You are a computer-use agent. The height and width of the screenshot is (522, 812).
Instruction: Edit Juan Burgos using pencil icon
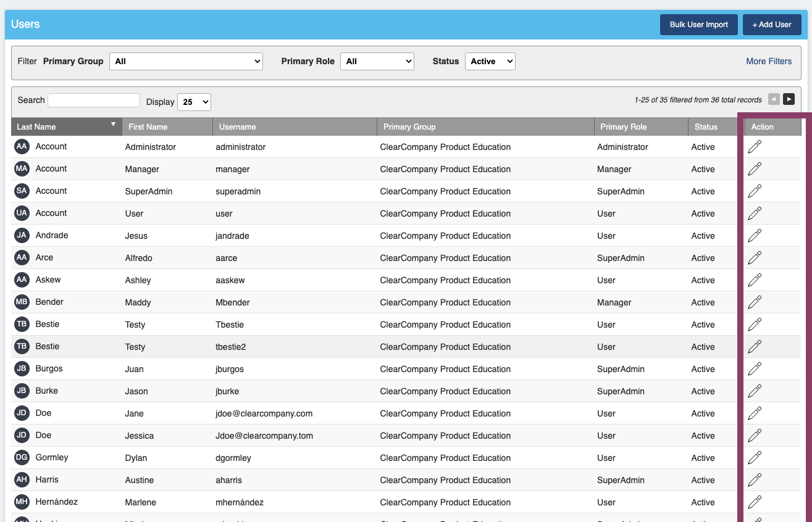755,369
